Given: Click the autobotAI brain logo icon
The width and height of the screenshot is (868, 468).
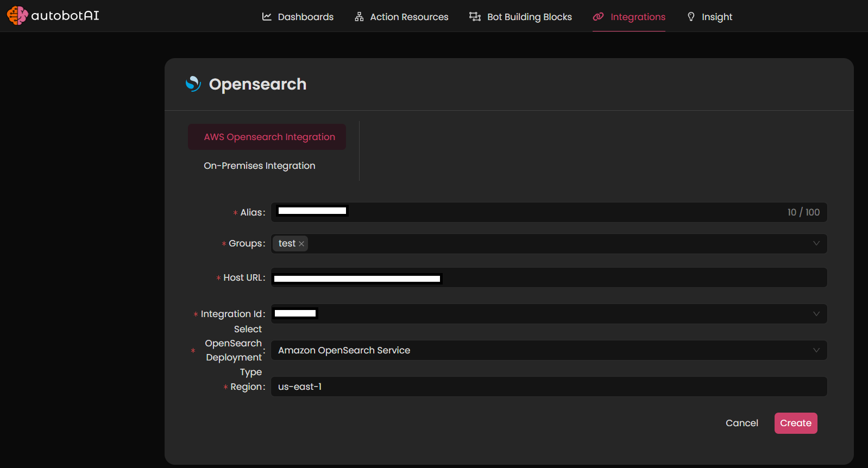Looking at the screenshot, I should 17,15.
